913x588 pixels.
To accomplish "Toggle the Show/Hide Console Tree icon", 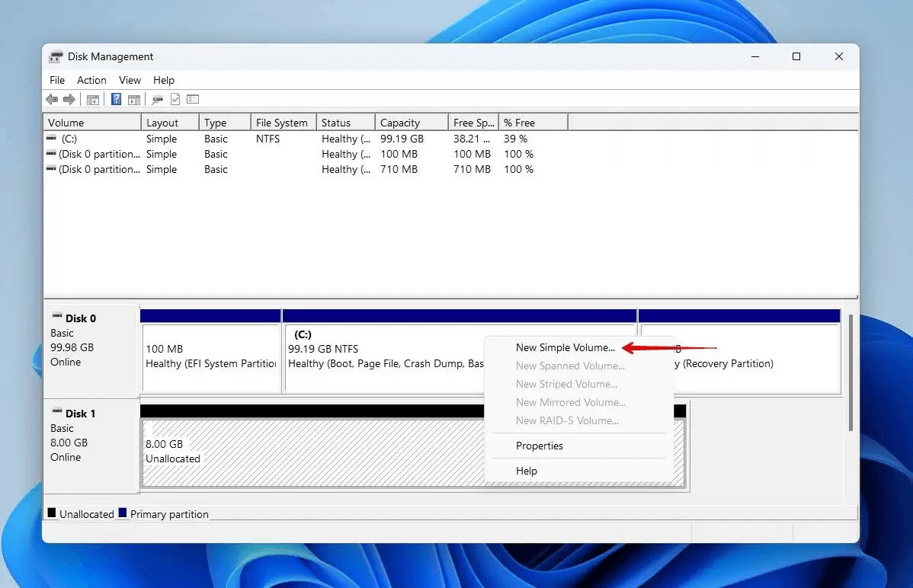I will (x=92, y=99).
